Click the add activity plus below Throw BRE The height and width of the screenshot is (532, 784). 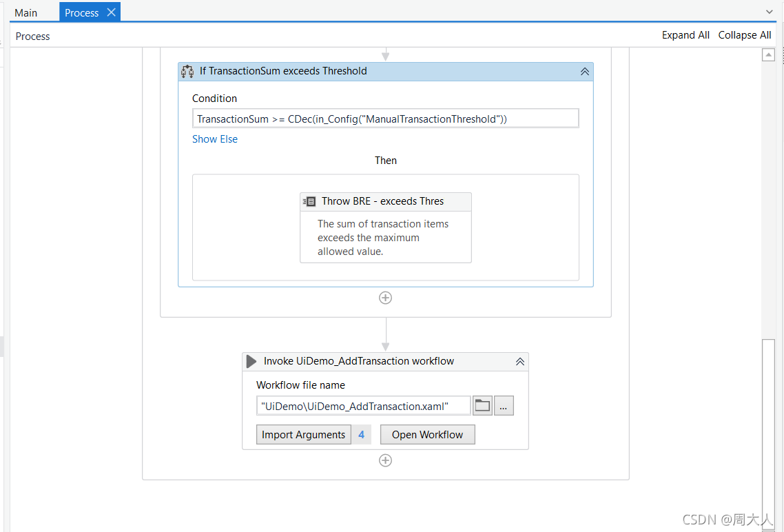[x=385, y=298]
